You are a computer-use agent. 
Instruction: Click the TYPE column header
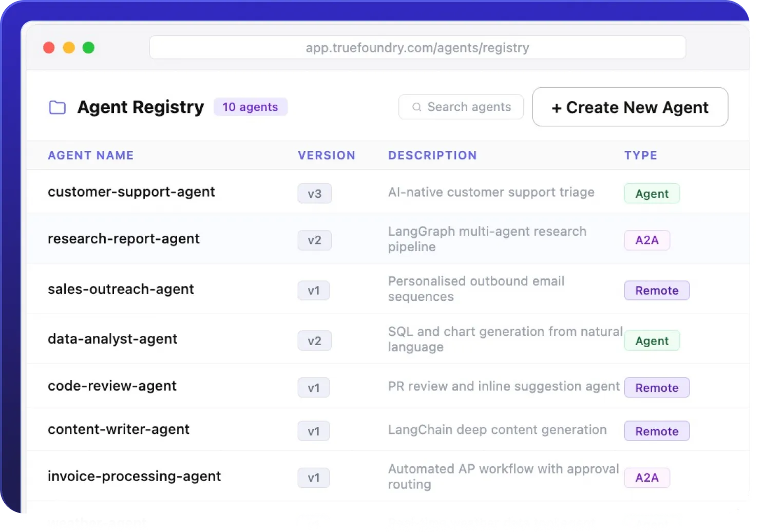pyautogui.click(x=641, y=155)
